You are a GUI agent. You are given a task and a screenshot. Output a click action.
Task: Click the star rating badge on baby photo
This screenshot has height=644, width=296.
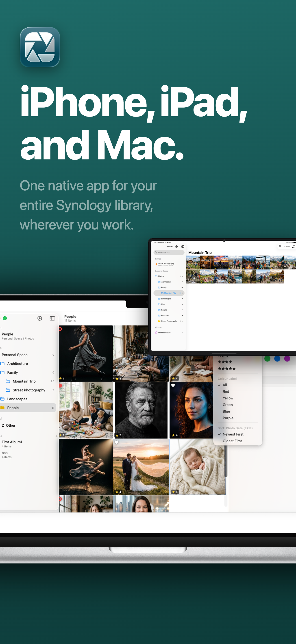point(175,492)
